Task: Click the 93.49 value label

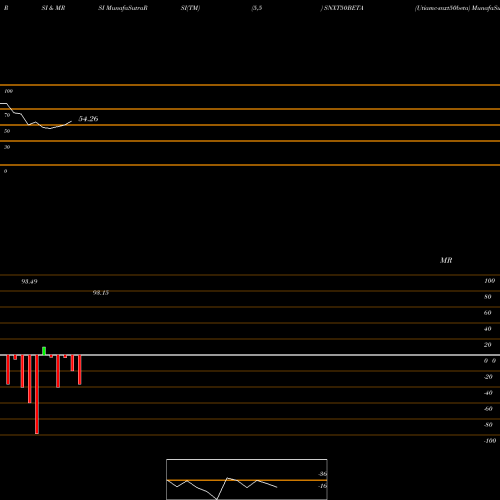Action: pos(29,281)
